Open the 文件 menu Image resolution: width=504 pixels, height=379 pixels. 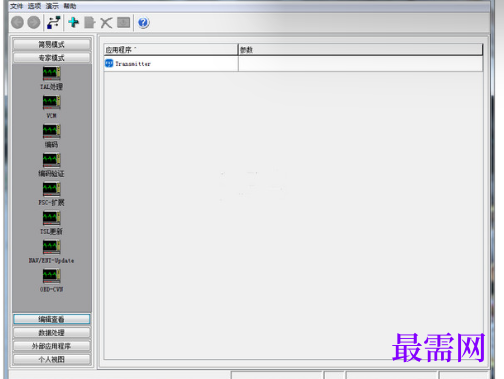pos(16,6)
